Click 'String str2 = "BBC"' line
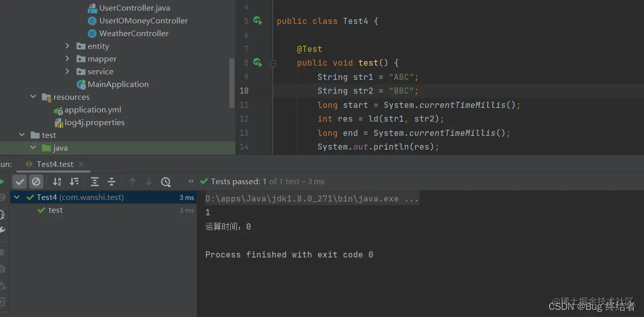 [368, 91]
